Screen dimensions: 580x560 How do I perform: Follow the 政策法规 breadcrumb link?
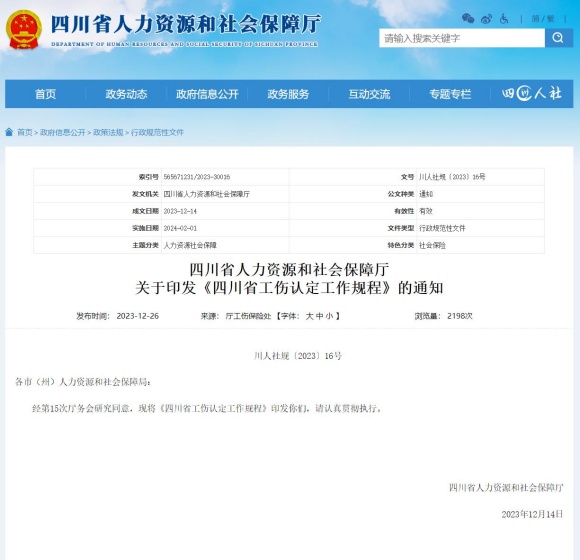[108, 132]
